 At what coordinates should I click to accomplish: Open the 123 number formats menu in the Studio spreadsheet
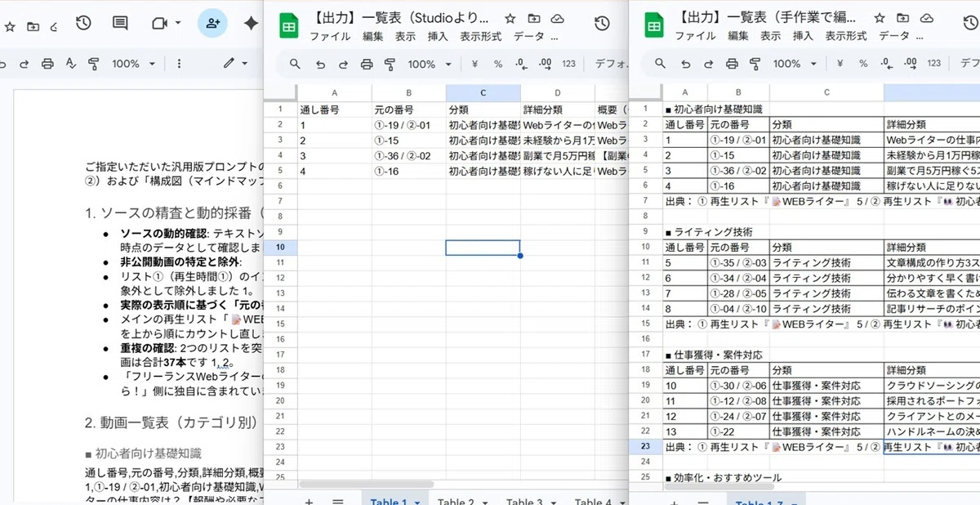[x=569, y=64]
